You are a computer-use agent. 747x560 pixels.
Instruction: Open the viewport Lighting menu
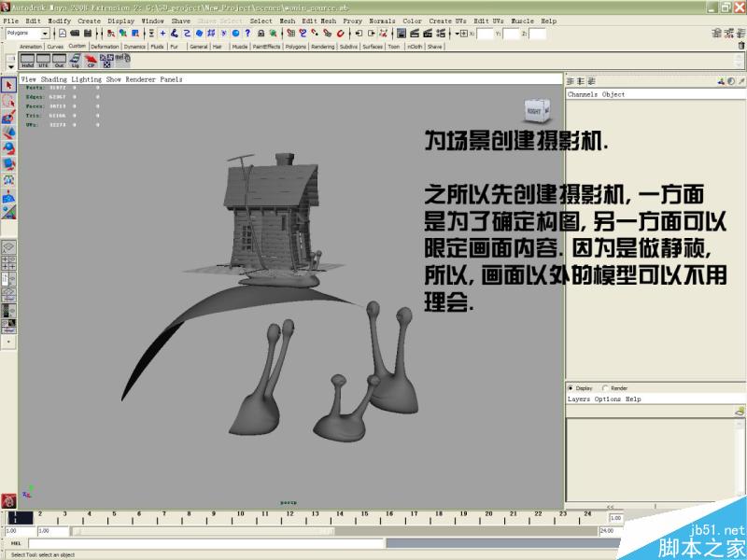tap(86, 79)
